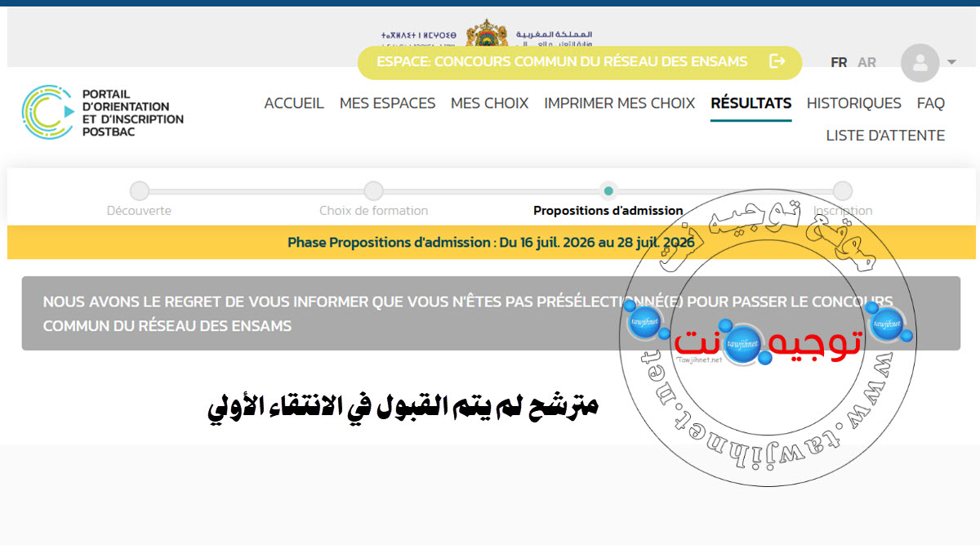Open the MES CHOIX menu

pos(489,103)
